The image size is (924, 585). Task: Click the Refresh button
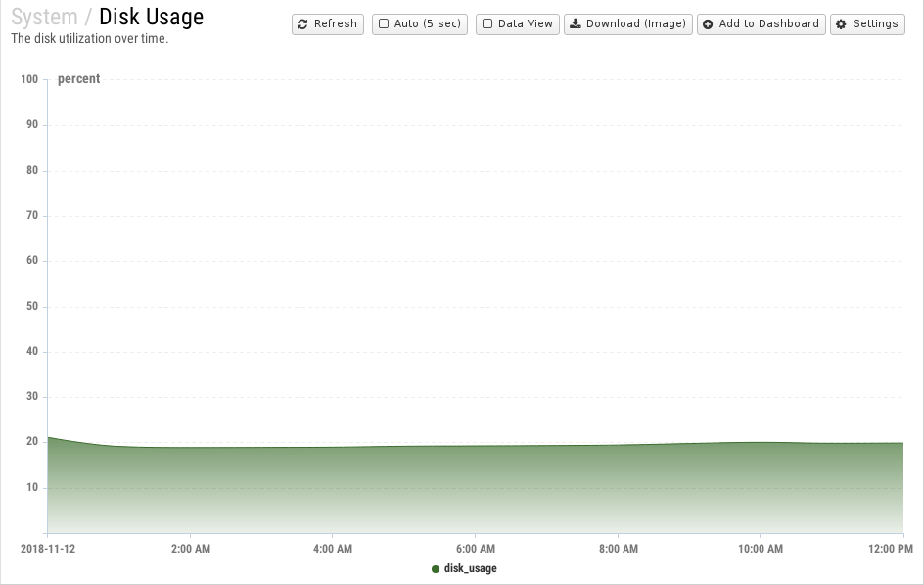[x=328, y=24]
